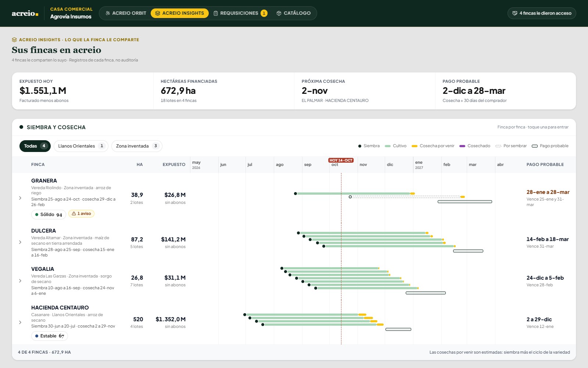Click the Cosechado purple legend swatch
Viewport: 588px width, 368px height.
click(x=462, y=146)
